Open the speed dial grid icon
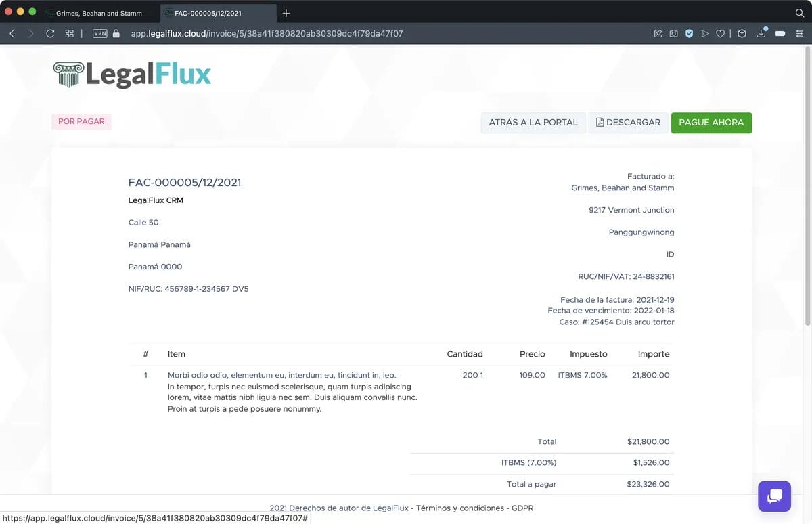 pyautogui.click(x=69, y=33)
